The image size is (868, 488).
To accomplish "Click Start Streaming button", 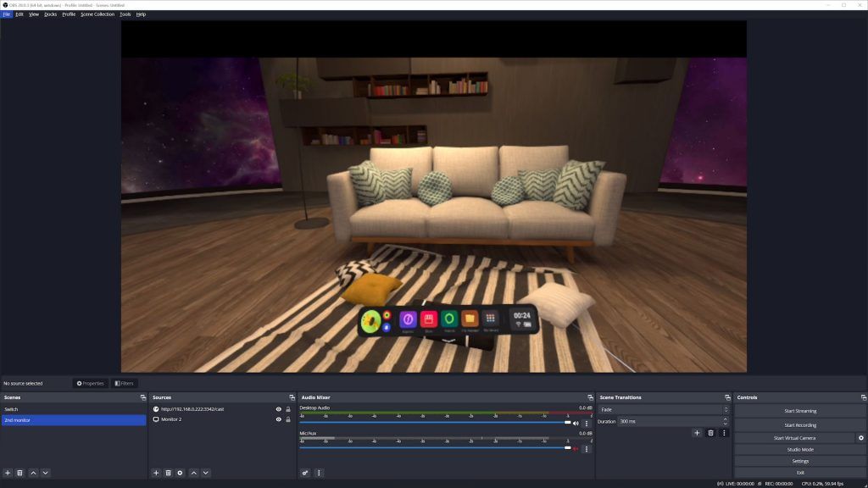I will point(800,411).
